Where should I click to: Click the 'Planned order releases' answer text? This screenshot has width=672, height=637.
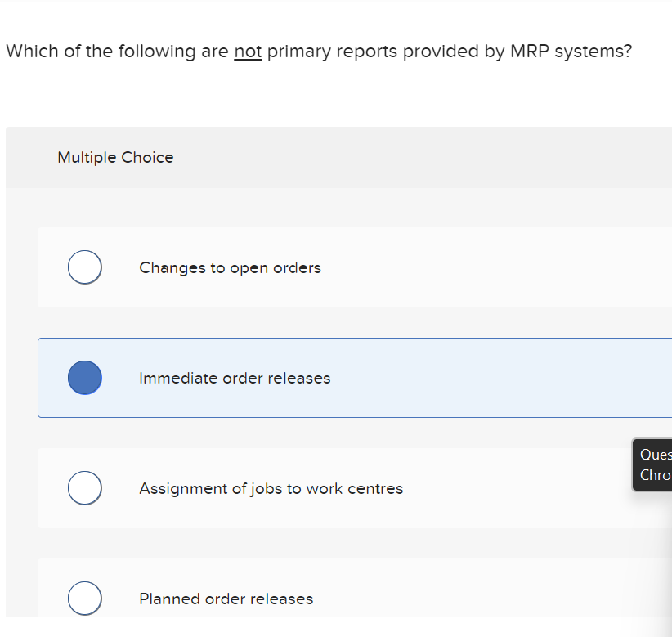coord(226,598)
